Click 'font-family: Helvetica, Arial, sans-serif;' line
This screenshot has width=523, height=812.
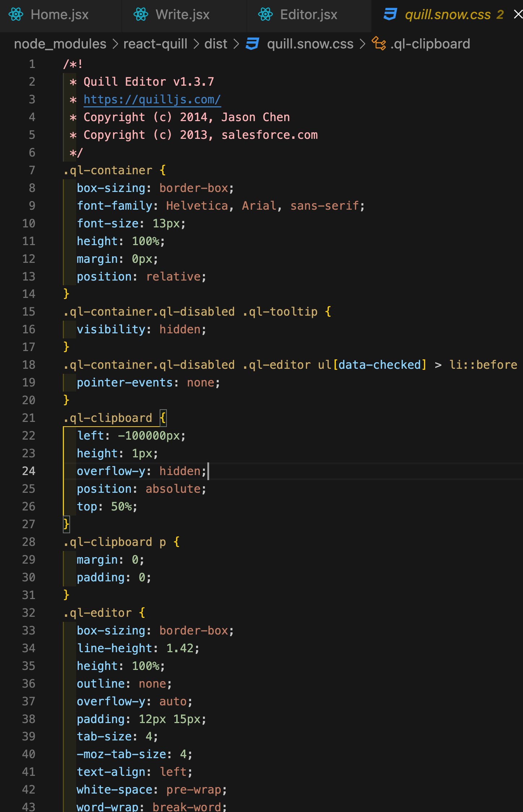pyautogui.click(x=221, y=206)
